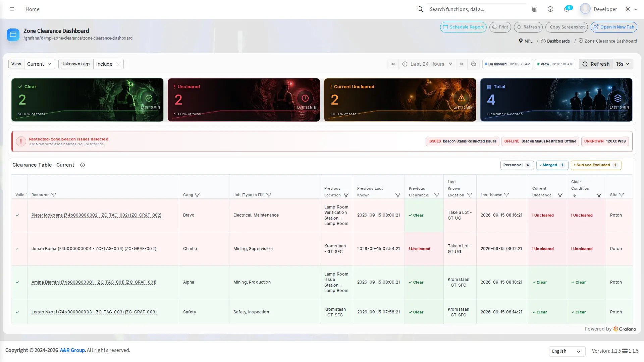The width and height of the screenshot is (644, 362).
Task: Filter the Job (Type to Fill) column
Action: pos(269,195)
